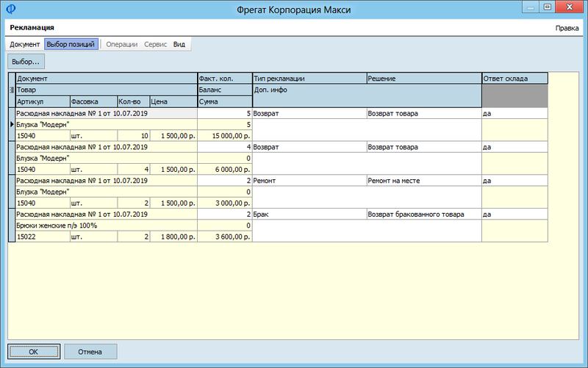Open the Сервис menu
The height and width of the screenshot is (368, 588).
coord(155,44)
